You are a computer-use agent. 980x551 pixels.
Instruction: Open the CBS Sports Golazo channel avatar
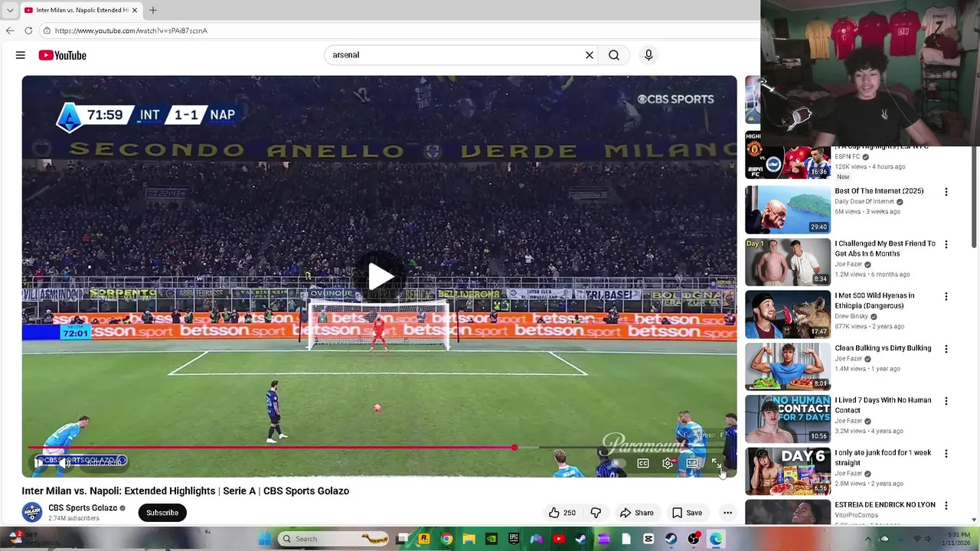(32, 512)
